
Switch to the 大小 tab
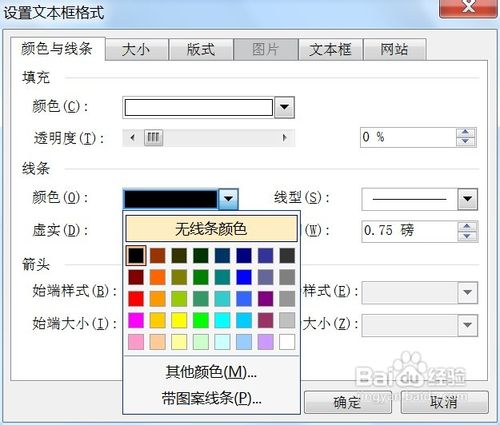(136, 49)
